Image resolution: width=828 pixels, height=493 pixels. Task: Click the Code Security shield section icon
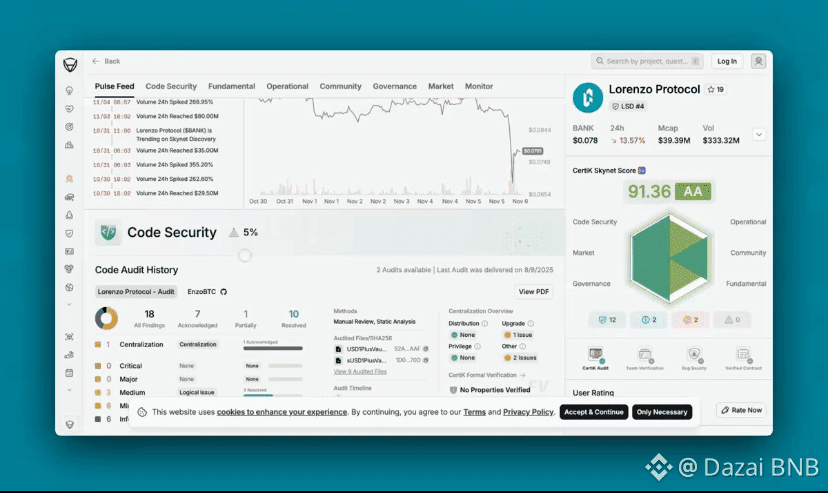coord(108,232)
